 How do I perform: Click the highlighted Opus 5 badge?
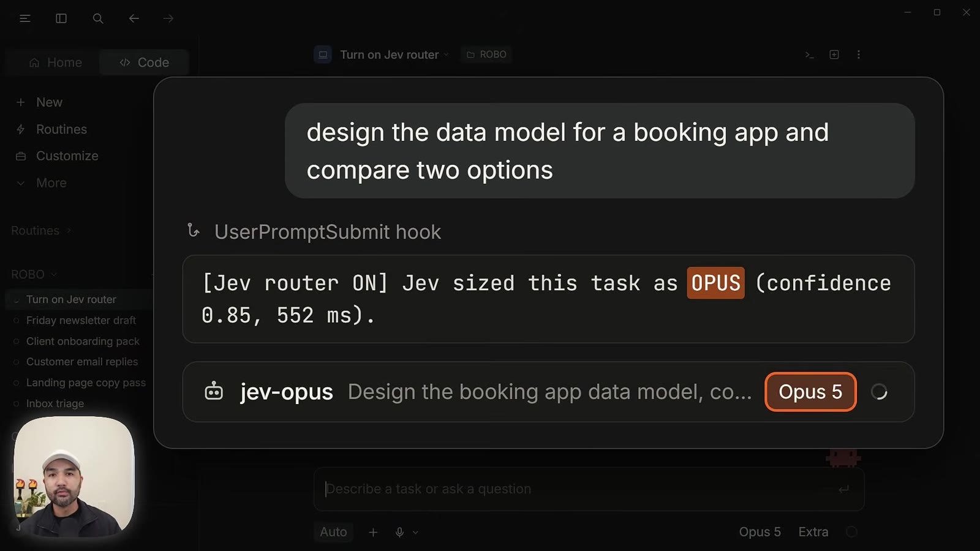[x=810, y=392]
